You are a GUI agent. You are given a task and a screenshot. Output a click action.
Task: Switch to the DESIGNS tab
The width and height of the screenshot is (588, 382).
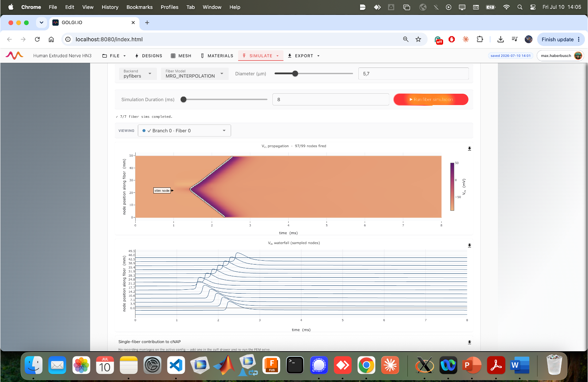pos(148,56)
